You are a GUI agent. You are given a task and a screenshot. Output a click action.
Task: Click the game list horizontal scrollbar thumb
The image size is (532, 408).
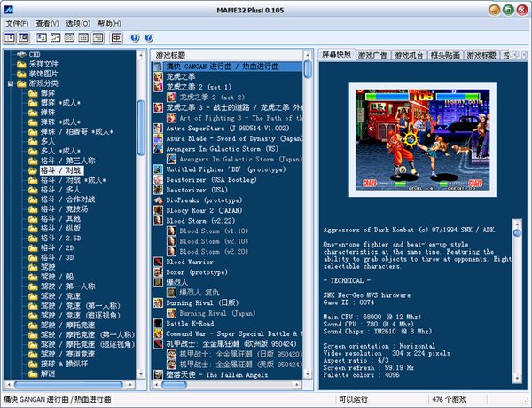[175, 385]
